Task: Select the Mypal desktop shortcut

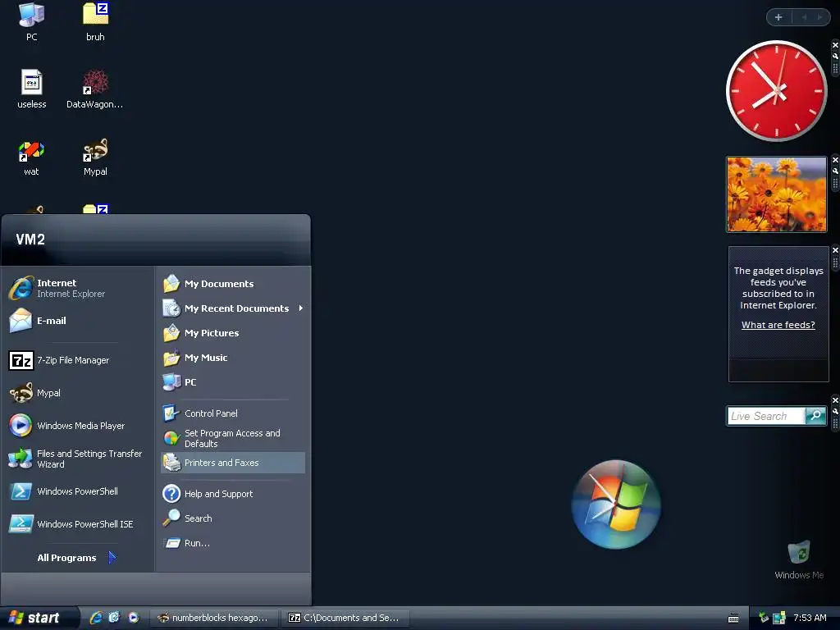Action: [x=95, y=157]
